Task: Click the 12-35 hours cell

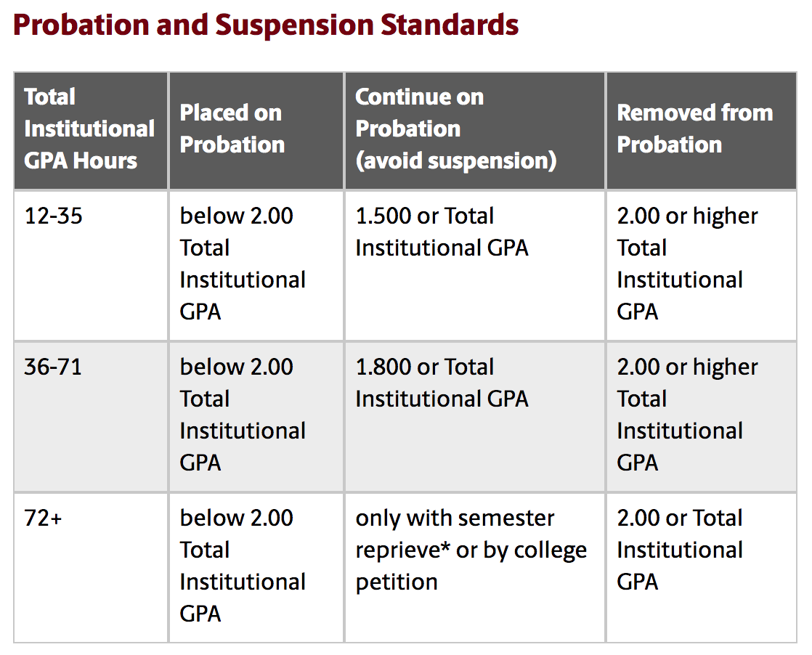Action: coord(53,216)
